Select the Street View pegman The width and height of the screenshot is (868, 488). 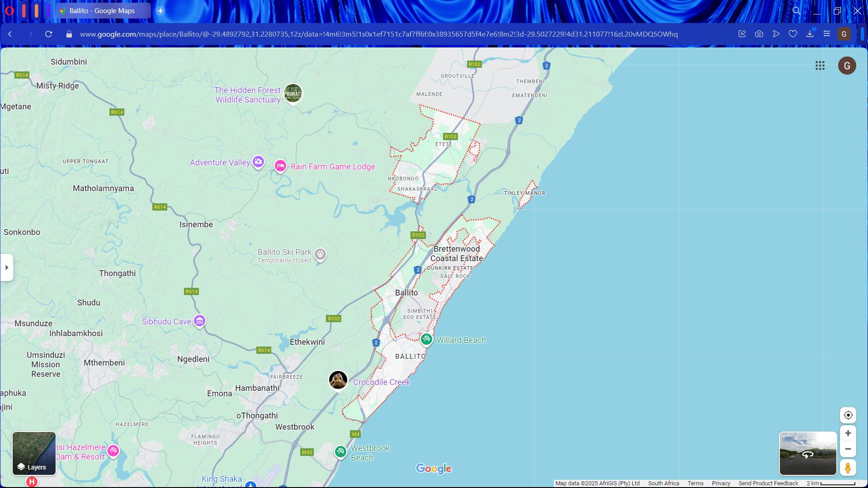tap(848, 468)
